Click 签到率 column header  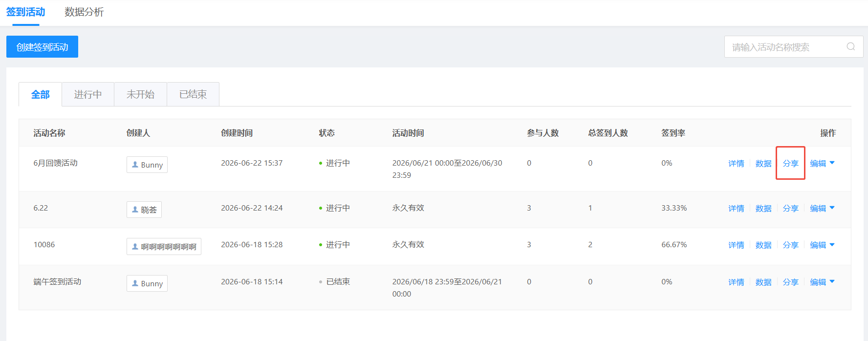(673, 133)
